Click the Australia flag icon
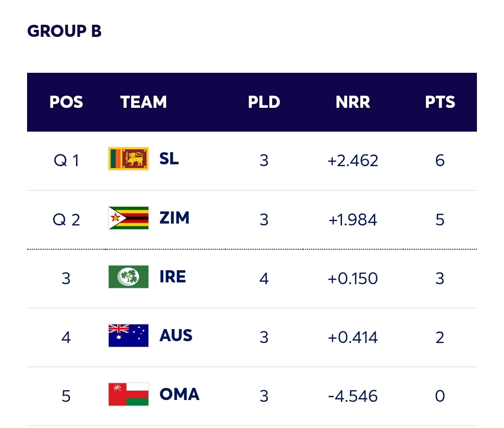The image size is (504, 428). tap(128, 336)
